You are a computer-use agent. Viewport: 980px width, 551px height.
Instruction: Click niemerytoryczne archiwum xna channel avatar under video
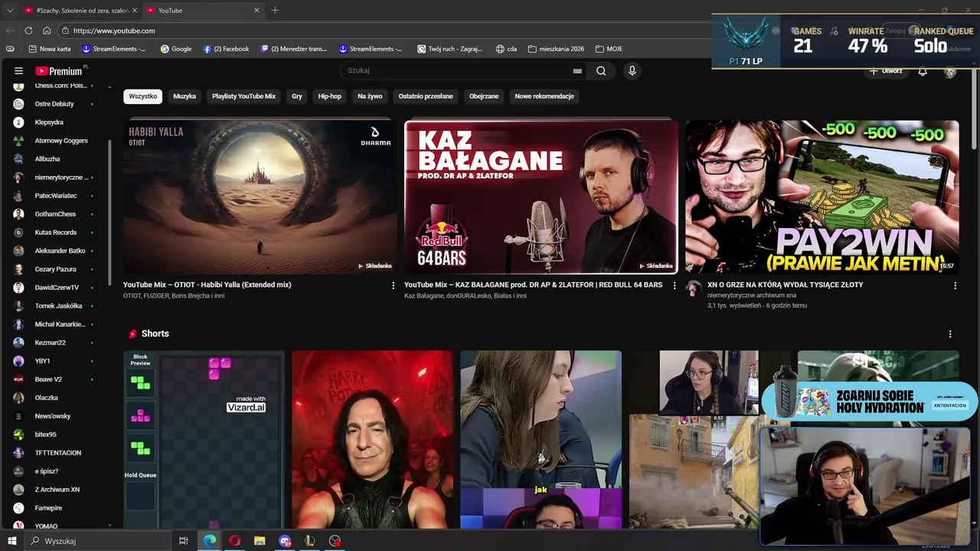tap(694, 289)
